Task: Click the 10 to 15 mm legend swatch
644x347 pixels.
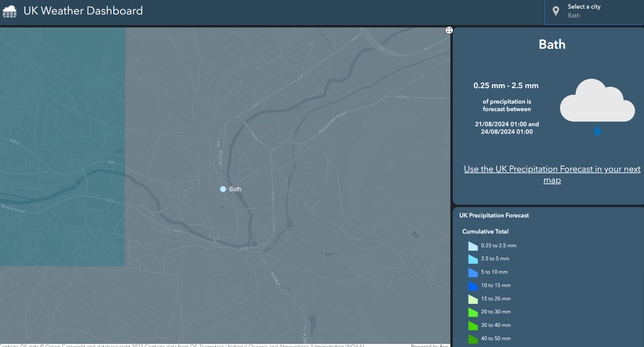Action: tap(473, 286)
